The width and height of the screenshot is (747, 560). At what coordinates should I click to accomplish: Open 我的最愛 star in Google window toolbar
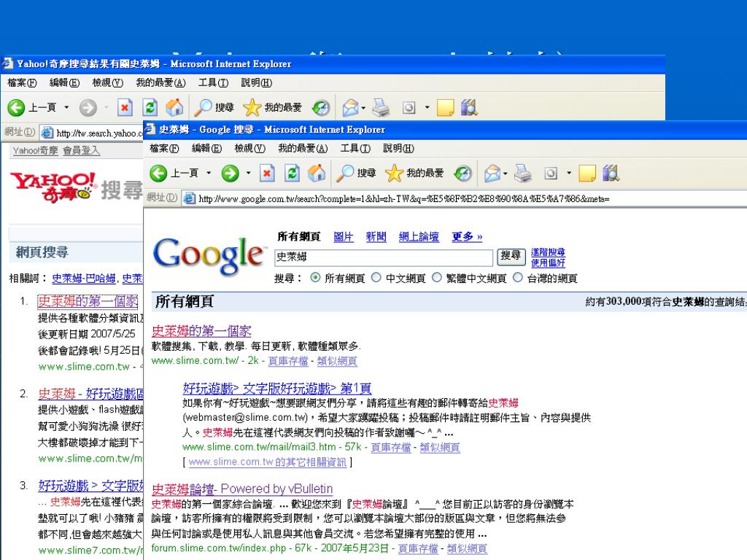(414, 173)
